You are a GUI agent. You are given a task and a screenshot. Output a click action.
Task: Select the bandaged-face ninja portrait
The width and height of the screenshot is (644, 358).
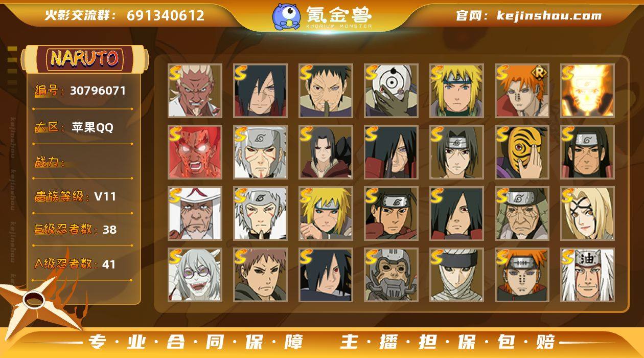click(x=456, y=275)
